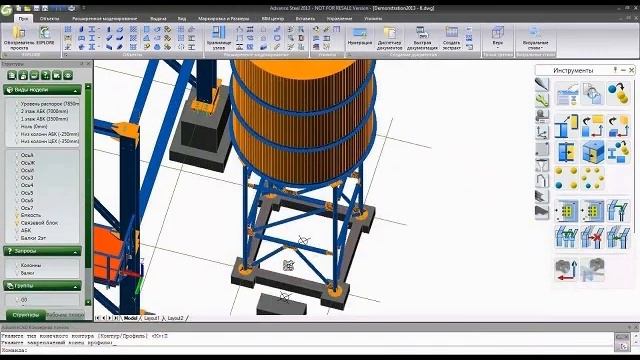Click Создать экстракт in ribbon
The width and height of the screenshot is (640, 360).
click(451, 38)
